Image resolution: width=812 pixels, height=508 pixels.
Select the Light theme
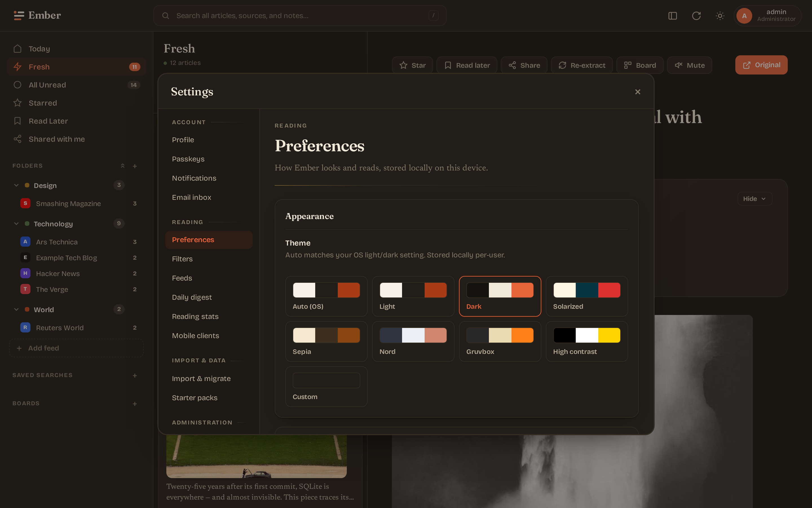[413, 296]
